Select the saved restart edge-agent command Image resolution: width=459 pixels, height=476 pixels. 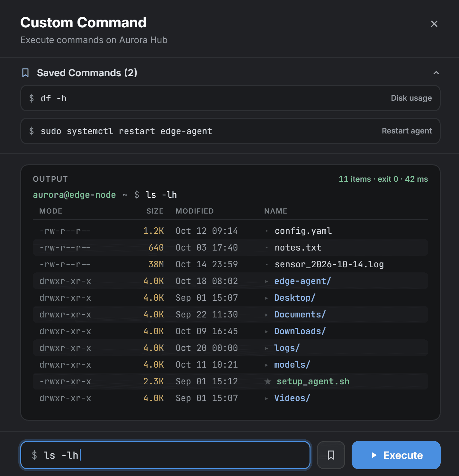click(x=230, y=131)
